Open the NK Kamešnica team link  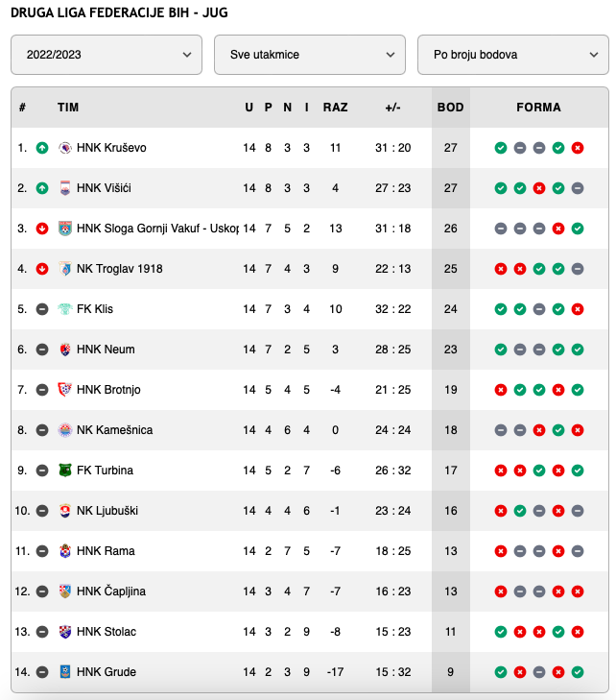tap(114, 430)
